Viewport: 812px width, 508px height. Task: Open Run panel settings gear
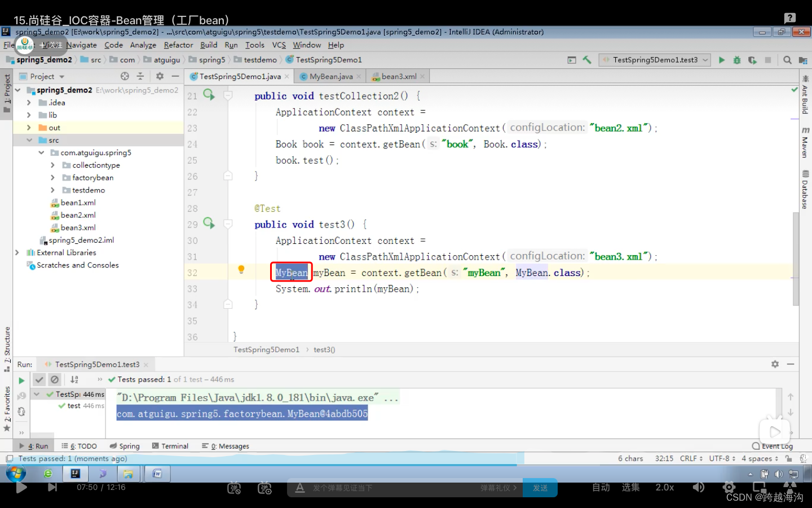click(775, 365)
